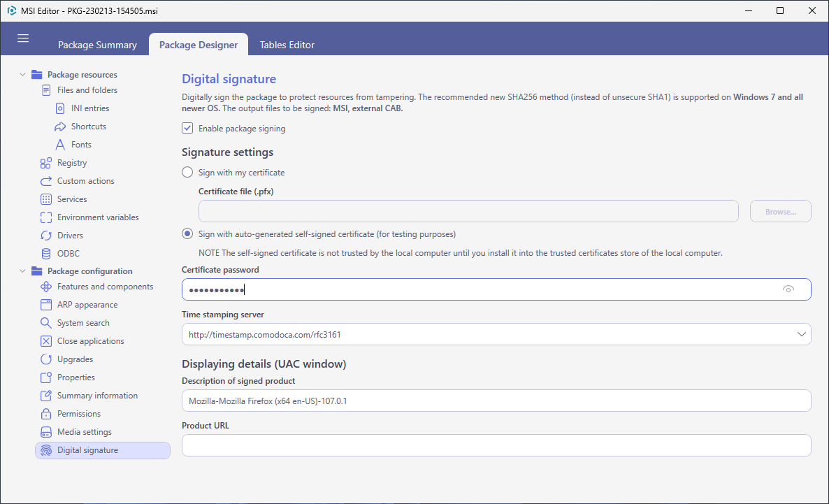Select Sign with my certificate option

187,173
